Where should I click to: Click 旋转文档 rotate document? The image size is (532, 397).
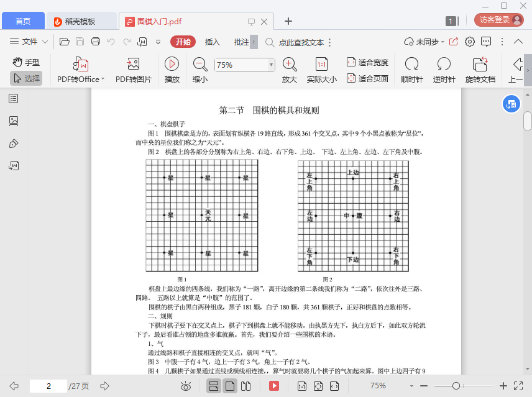480,70
